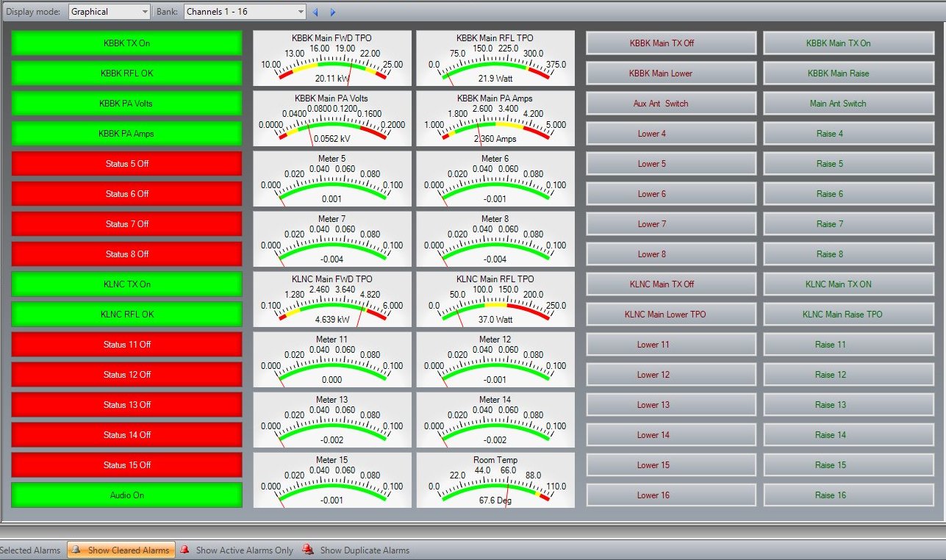Open the Bank channels dropdown
The height and width of the screenshot is (560, 946).
245,12
